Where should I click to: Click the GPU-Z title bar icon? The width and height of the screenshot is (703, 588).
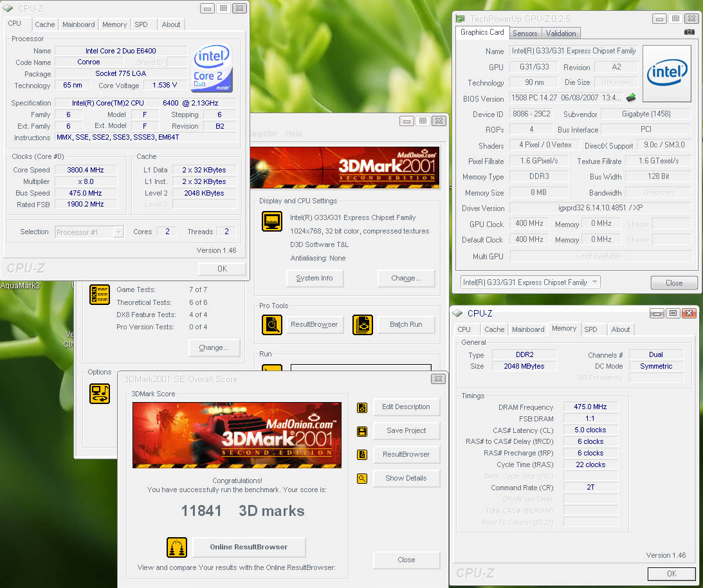click(x=460, y=19)
